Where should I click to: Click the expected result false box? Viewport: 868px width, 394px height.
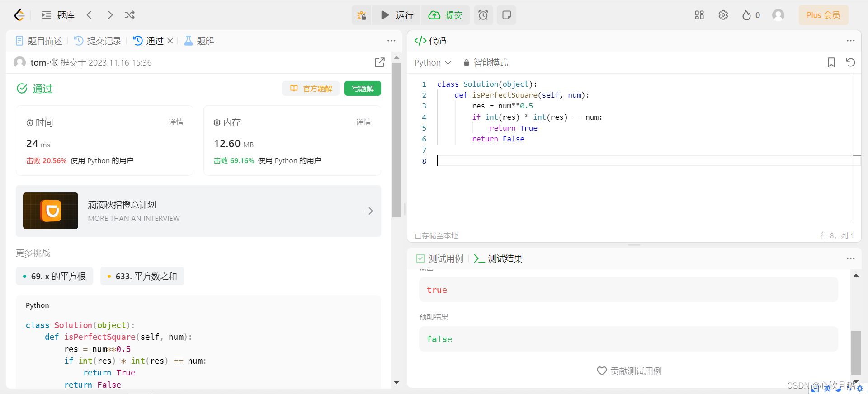(x=628, y=339)
